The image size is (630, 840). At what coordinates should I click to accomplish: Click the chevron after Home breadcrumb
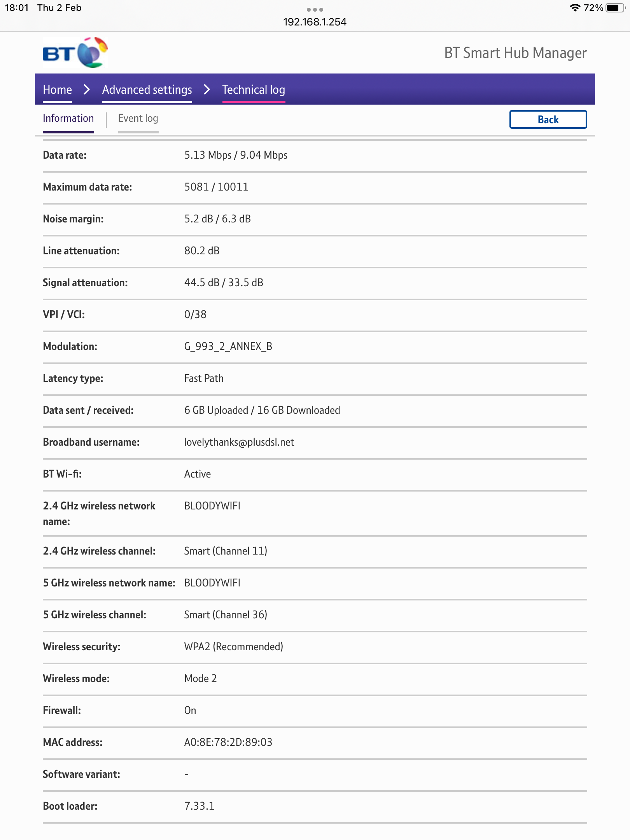pos(87,89)
